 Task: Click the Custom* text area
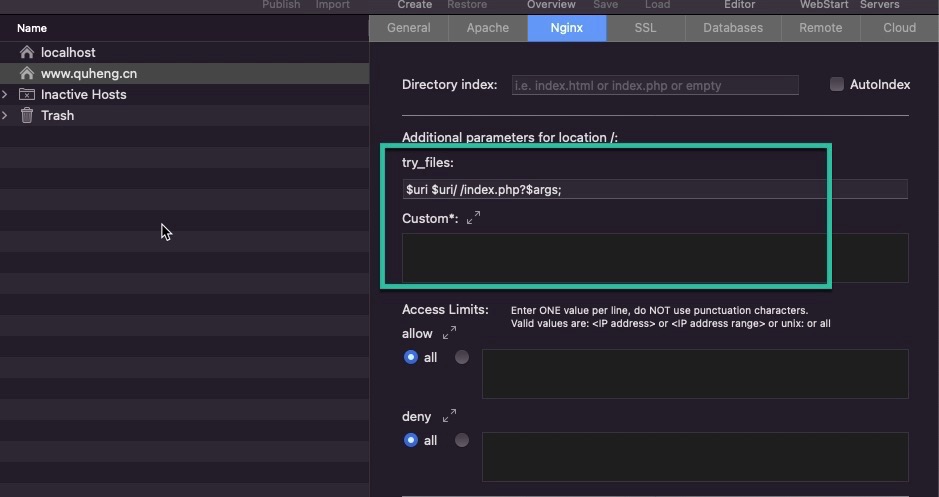655,257
